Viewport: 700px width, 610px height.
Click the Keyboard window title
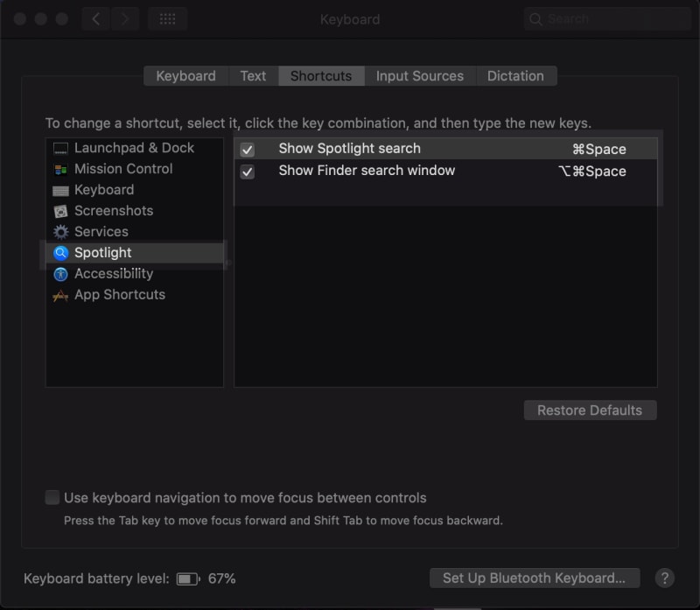pyautogui.click(x=350, y=19)
